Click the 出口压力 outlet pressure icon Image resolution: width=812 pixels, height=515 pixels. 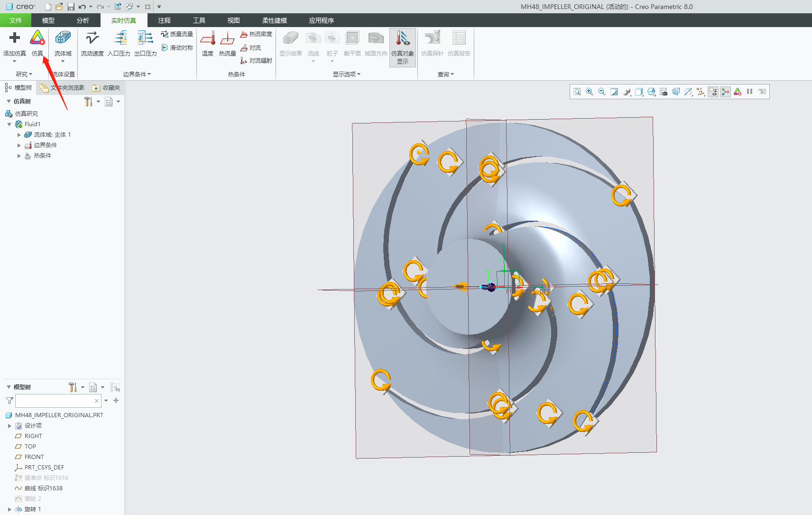tap(145, 43)
